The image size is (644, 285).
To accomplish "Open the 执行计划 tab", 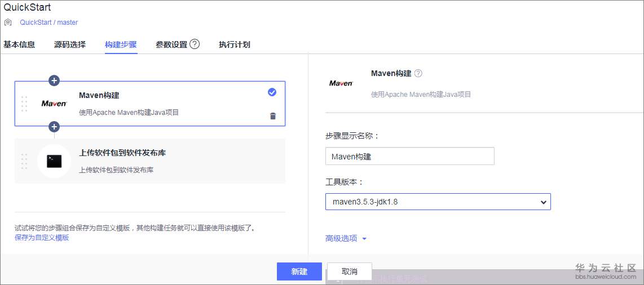I will pyautogui.click(x=235, y=44).
